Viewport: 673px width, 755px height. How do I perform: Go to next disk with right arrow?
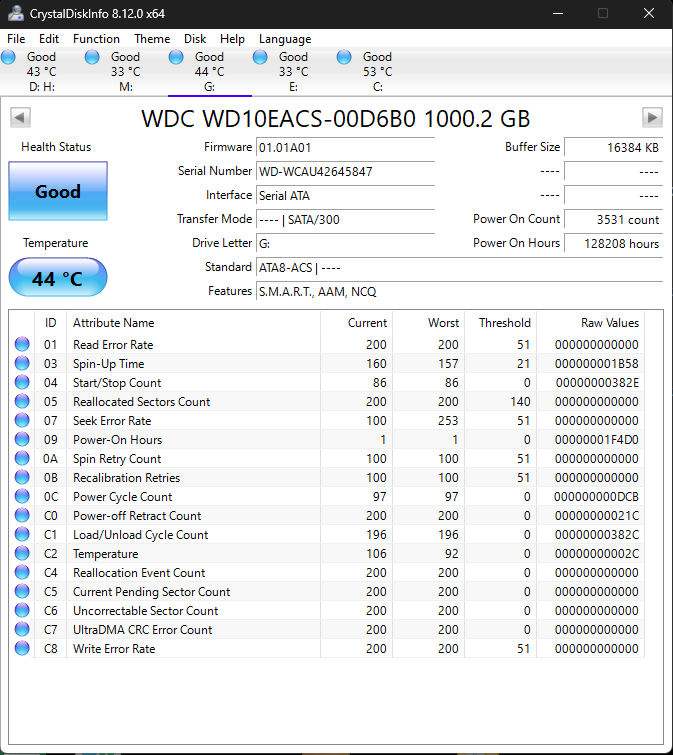coord(652,117)
